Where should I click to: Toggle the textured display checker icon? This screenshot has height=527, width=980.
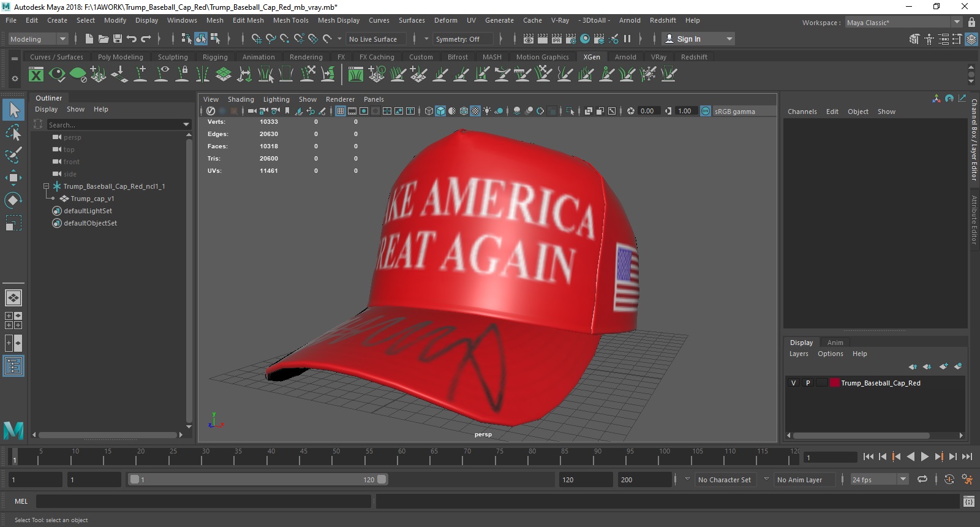coord(475,111)
